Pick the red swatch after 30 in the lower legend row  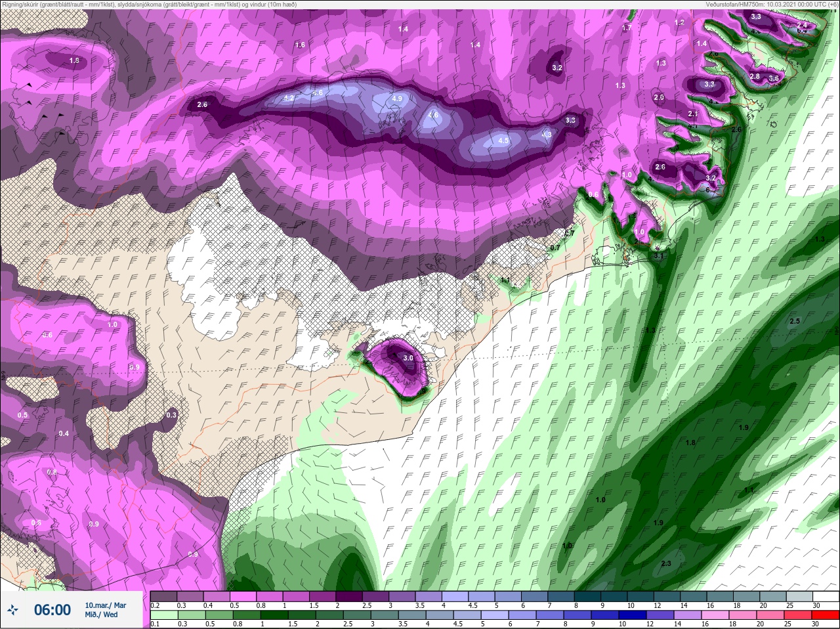click(827, 615)
